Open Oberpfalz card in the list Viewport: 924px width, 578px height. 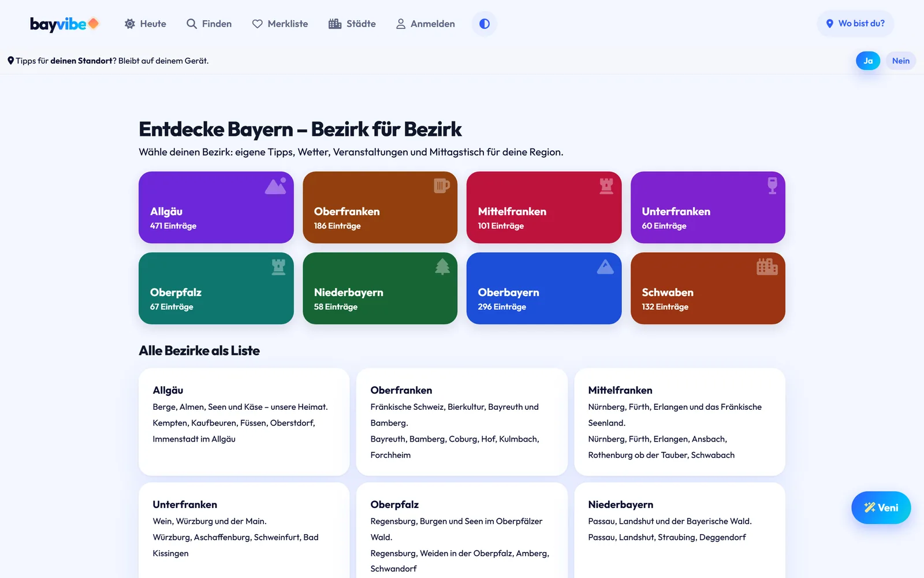tap(462, 531)
